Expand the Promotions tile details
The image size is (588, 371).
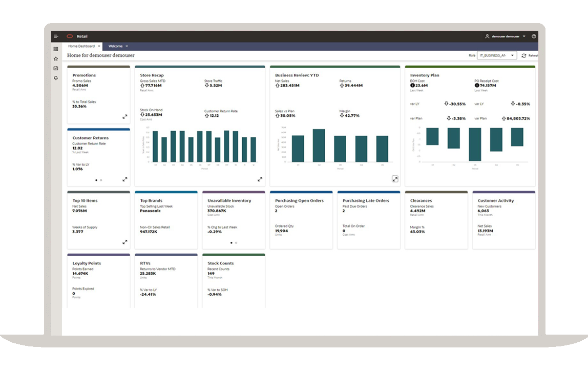(x=124, y=116)
